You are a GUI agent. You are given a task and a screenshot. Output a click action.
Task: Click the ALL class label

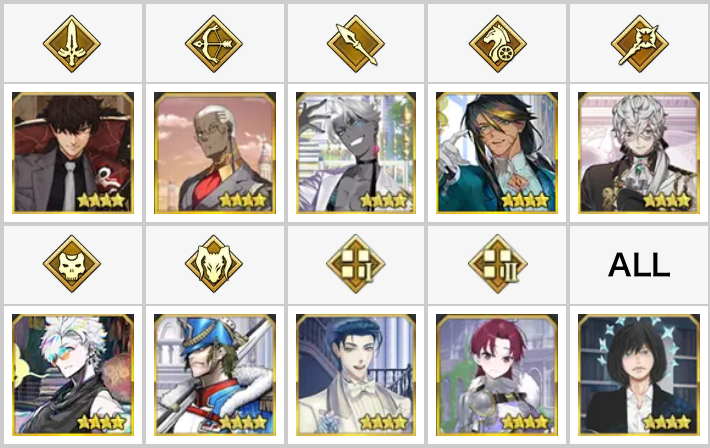(639, 265)
